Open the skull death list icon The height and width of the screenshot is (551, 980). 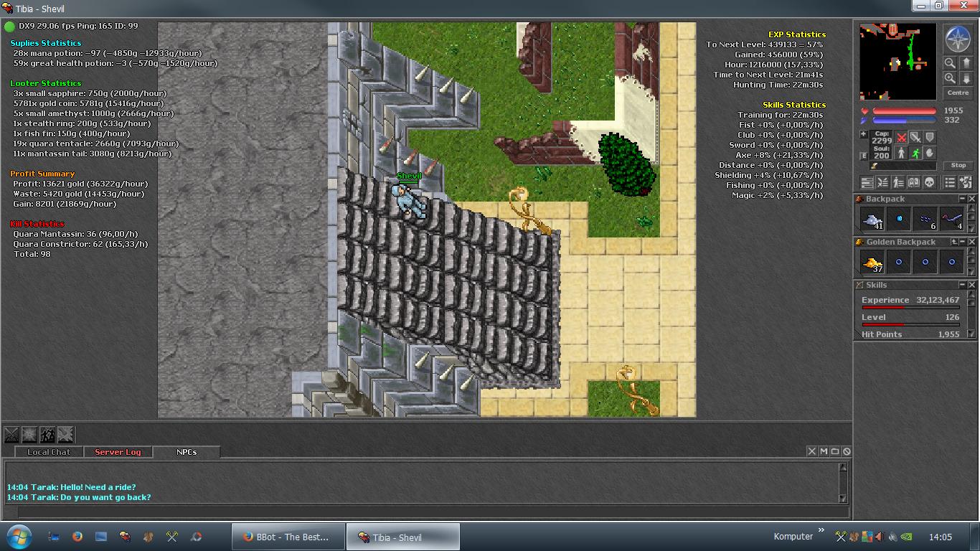929,182
